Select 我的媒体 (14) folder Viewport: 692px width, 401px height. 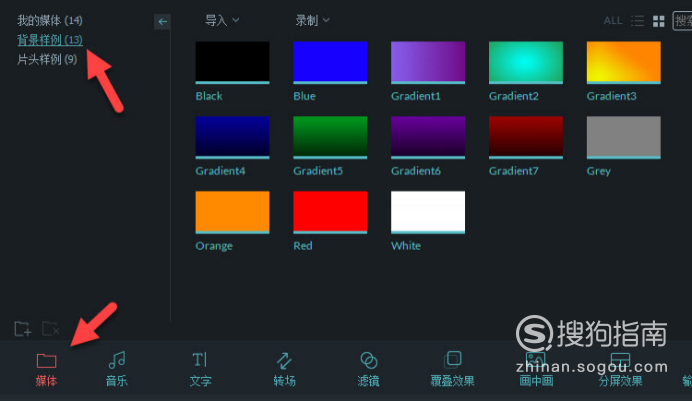pos(49,20)
